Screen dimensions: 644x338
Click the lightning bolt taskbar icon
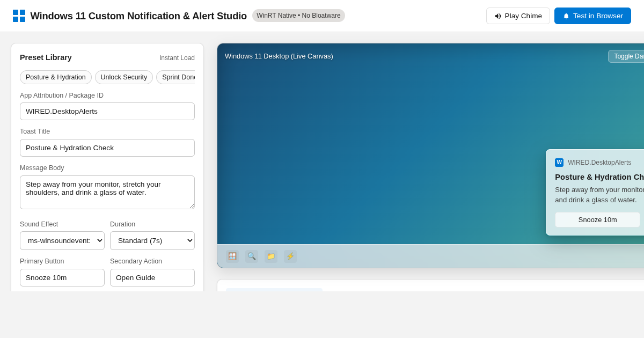(290, 256)
